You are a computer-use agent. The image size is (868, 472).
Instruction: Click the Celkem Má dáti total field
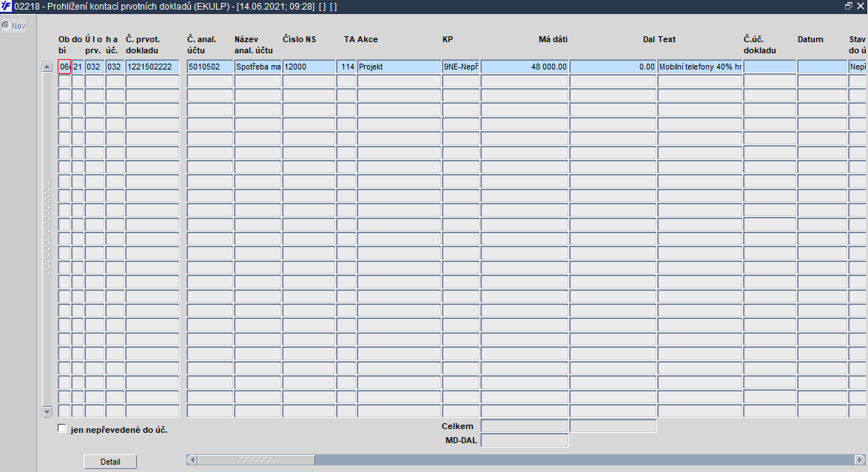pyautogui.click(x=524, y=425)
